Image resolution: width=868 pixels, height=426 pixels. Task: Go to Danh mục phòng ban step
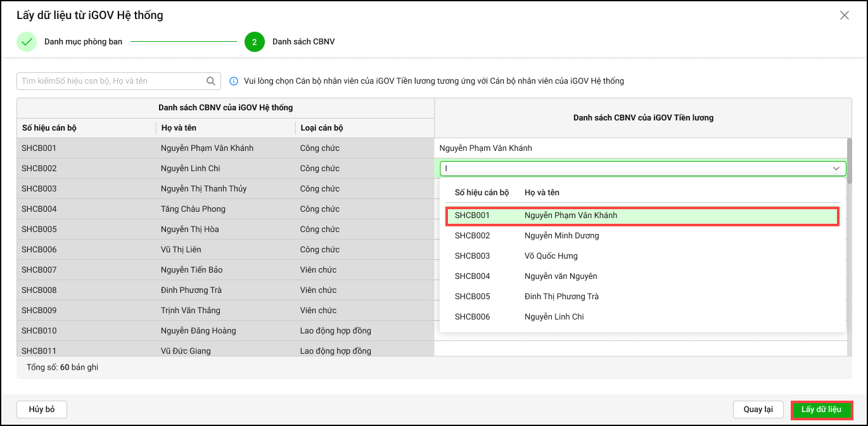click(83, 42)
